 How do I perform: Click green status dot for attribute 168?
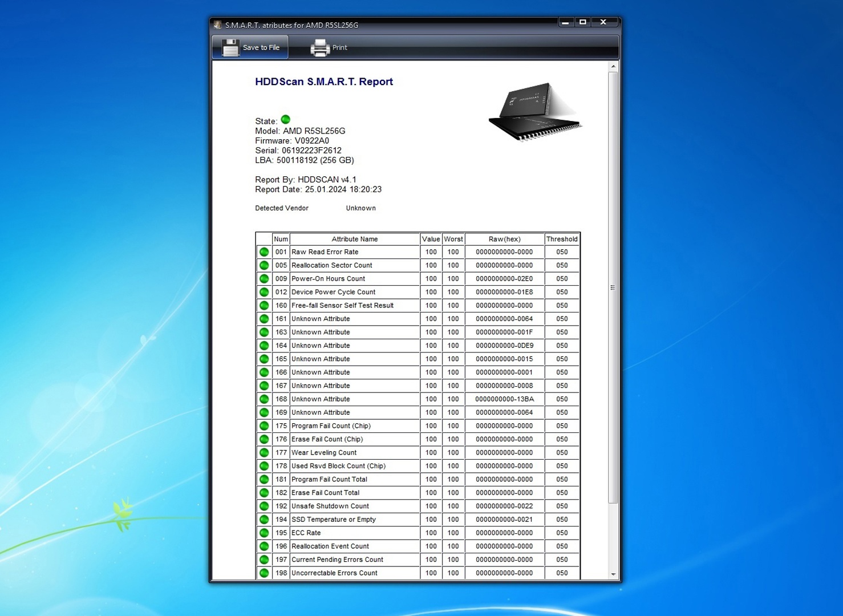(x=264, y=399)
